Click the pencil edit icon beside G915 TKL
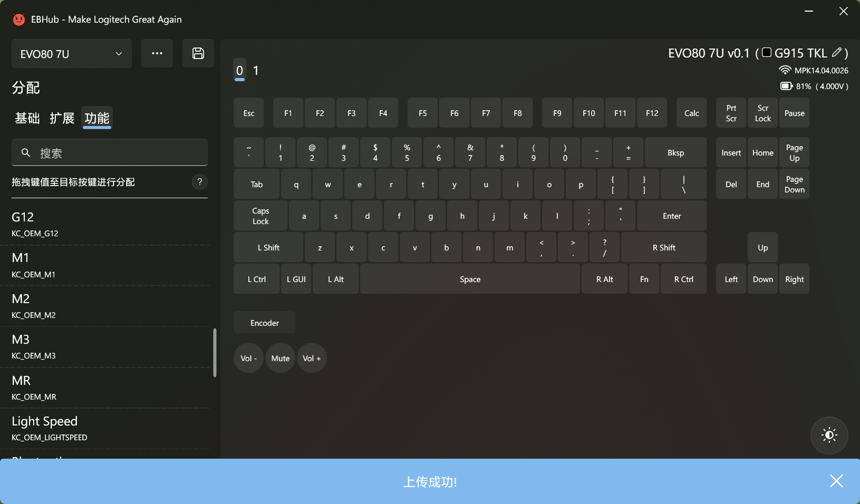Image resolution: width=860 pixels, height=504 pixels. 836,53
